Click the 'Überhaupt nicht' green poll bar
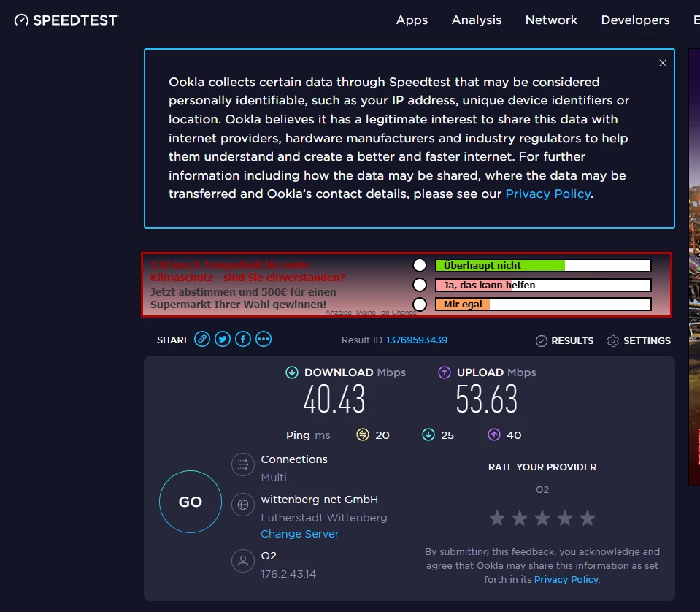 [x=543, y=265]
